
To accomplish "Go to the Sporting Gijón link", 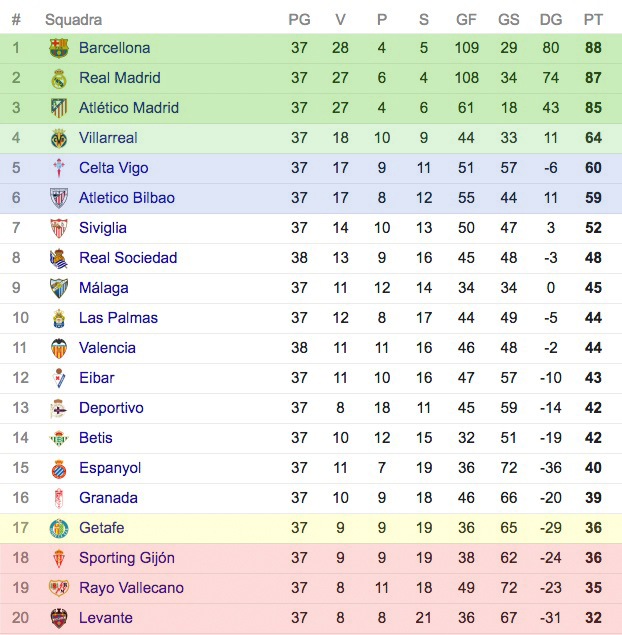I will (x=126, y=558).
